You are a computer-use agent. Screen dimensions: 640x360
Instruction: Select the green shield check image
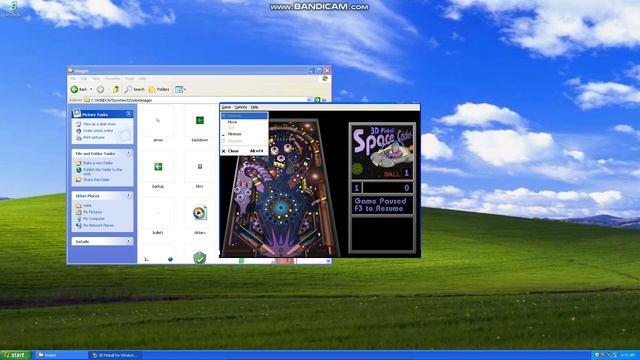200,257
